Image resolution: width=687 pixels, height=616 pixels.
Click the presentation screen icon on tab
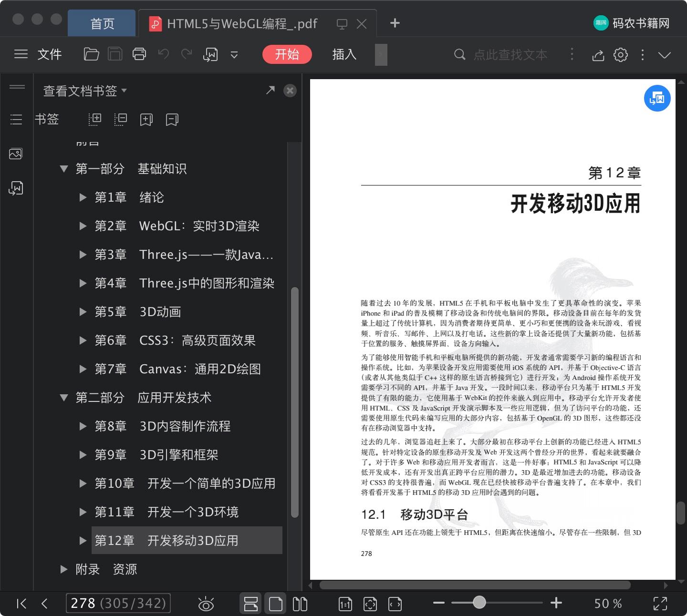[342, 24]
